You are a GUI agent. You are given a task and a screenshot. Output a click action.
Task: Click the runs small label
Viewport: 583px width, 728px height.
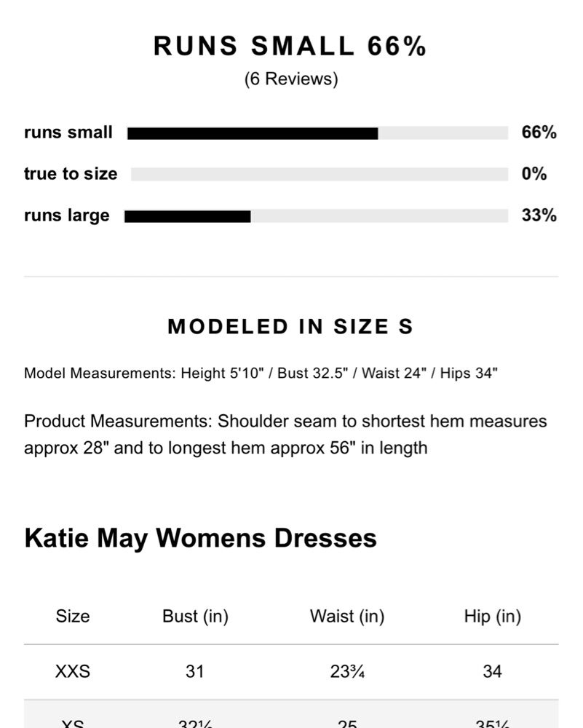(68, 132)
